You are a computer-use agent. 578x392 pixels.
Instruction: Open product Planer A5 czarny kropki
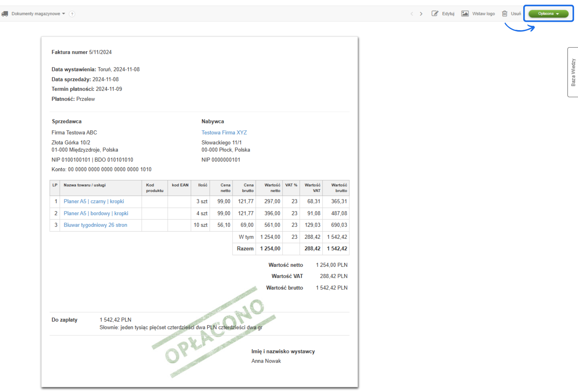tap(94, 201)
